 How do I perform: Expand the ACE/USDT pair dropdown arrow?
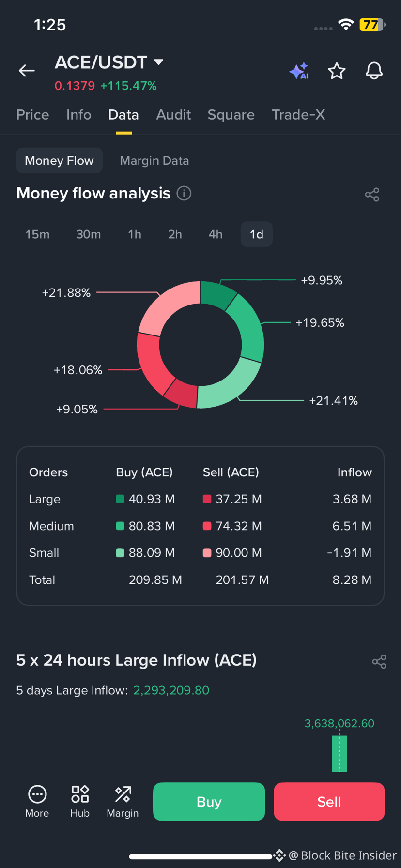coord(159,62)
